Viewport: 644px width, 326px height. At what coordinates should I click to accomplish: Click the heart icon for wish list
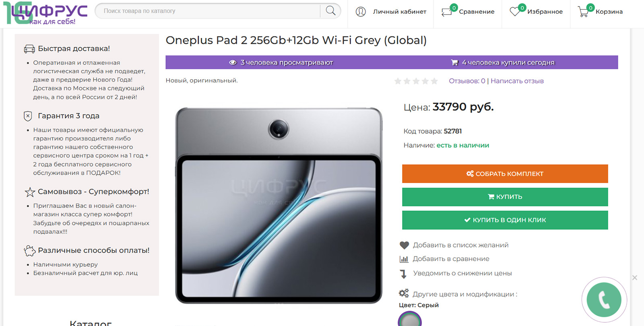click(404, 245)
